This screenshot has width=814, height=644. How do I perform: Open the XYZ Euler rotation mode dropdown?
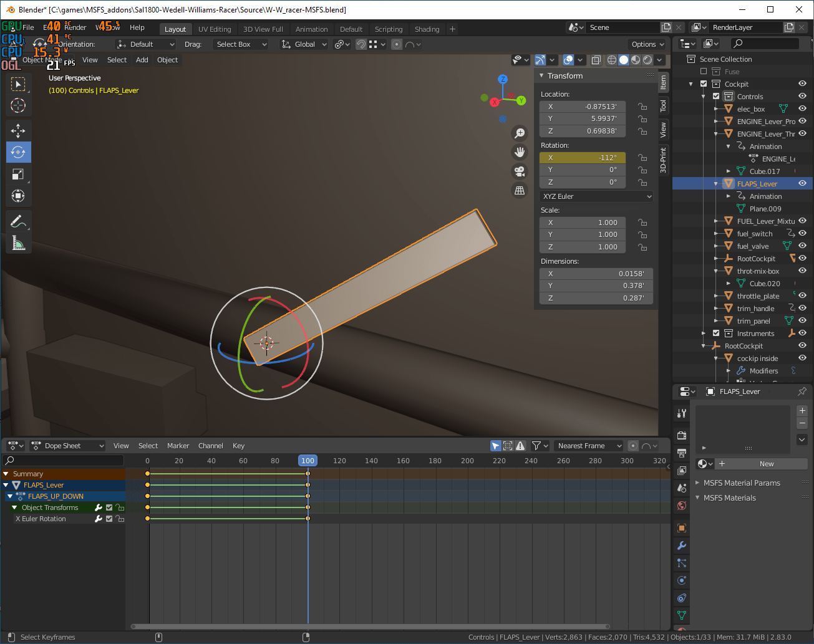pos(596,196)
